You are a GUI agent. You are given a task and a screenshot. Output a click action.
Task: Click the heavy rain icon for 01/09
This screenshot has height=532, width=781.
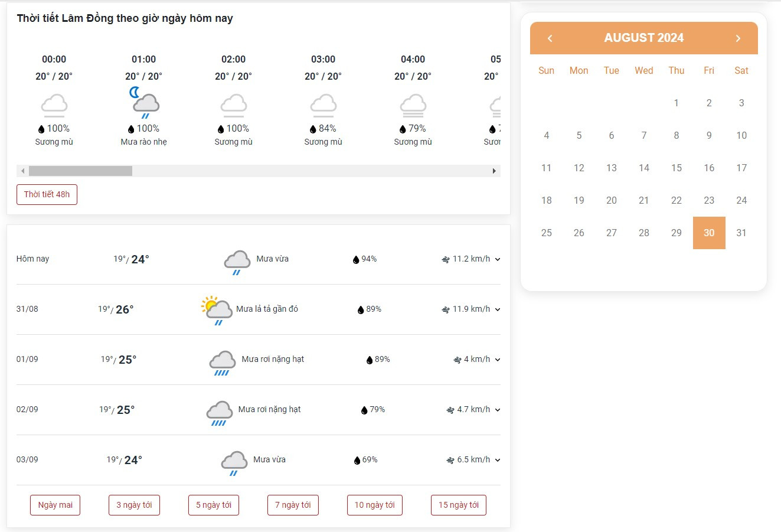(223, 363)
